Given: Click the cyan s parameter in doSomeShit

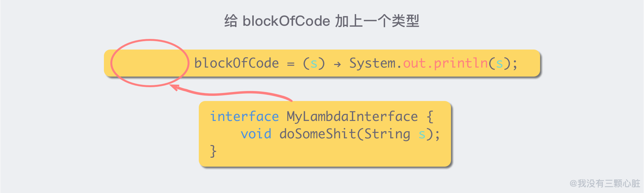Looking at the screenshot, I should (x=422, y=134).
